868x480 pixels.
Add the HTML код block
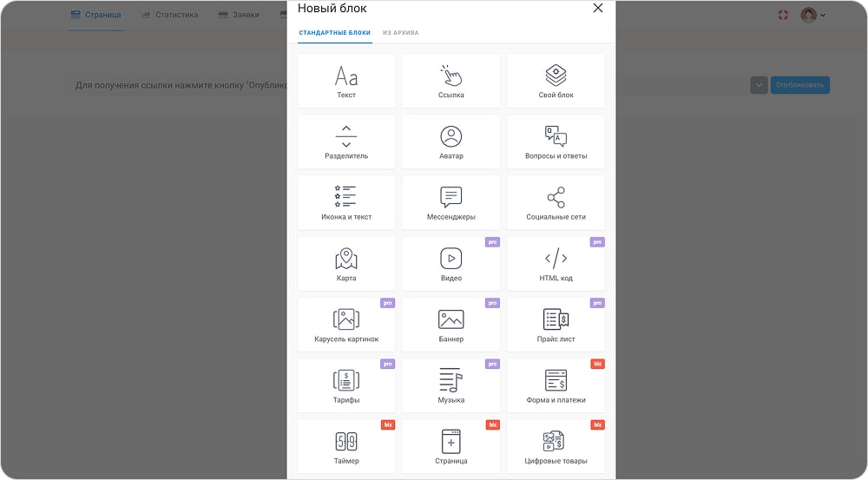pyautogui.click(x=556, y=264)
